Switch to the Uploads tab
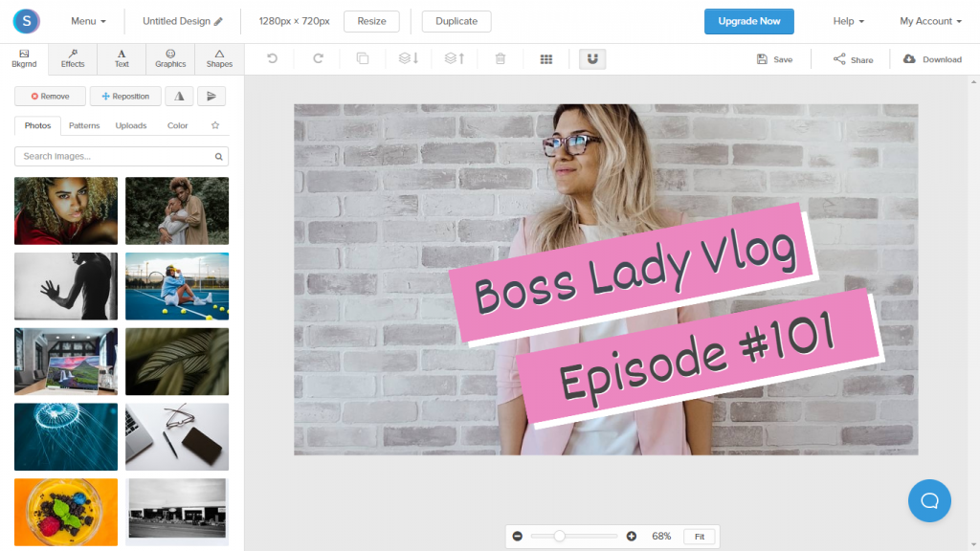Viewport: 980px width, 551px height. 131,125
